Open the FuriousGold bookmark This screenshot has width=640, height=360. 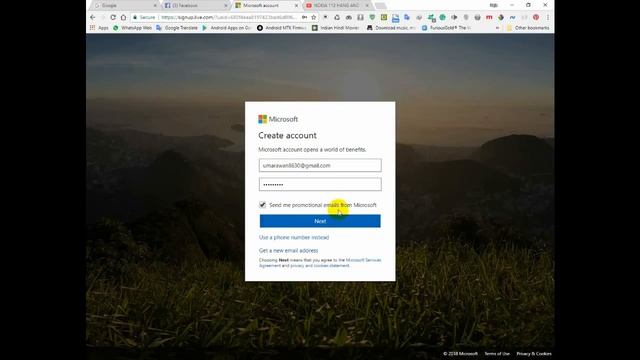click(446, 28)
